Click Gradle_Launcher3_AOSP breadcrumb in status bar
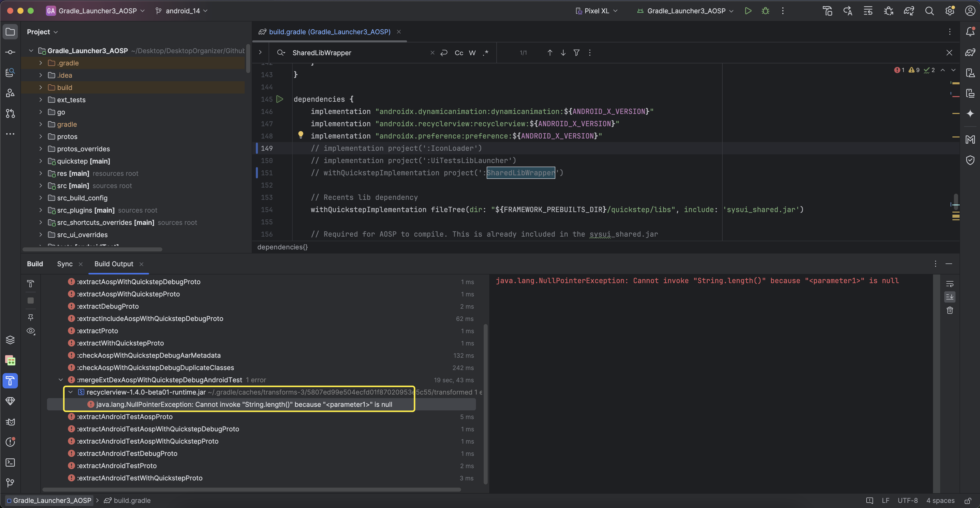Image resolution: width=980 pixels, height=508 pixels. point(50,500)
